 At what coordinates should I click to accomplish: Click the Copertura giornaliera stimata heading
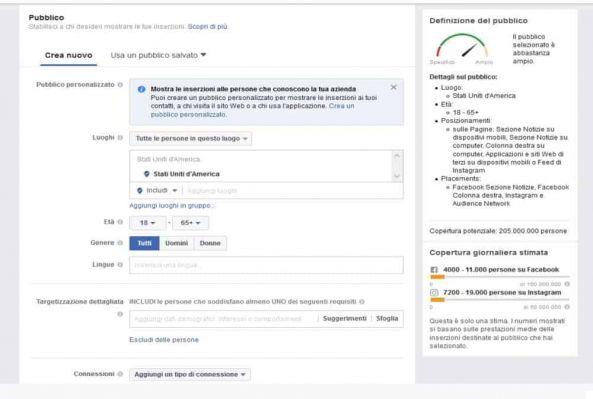click(489, 253)
